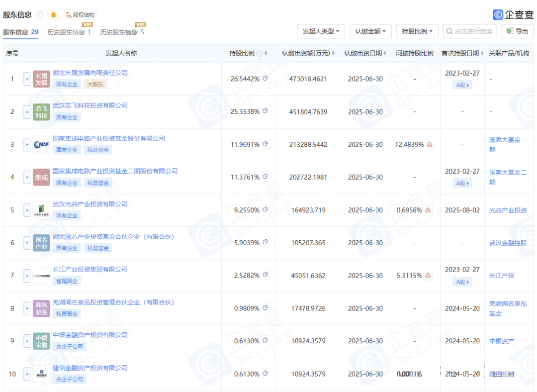This screenshot has width=537, height=392.
Task: Click the A轮 tag in row 1
Action: (462, 85)
